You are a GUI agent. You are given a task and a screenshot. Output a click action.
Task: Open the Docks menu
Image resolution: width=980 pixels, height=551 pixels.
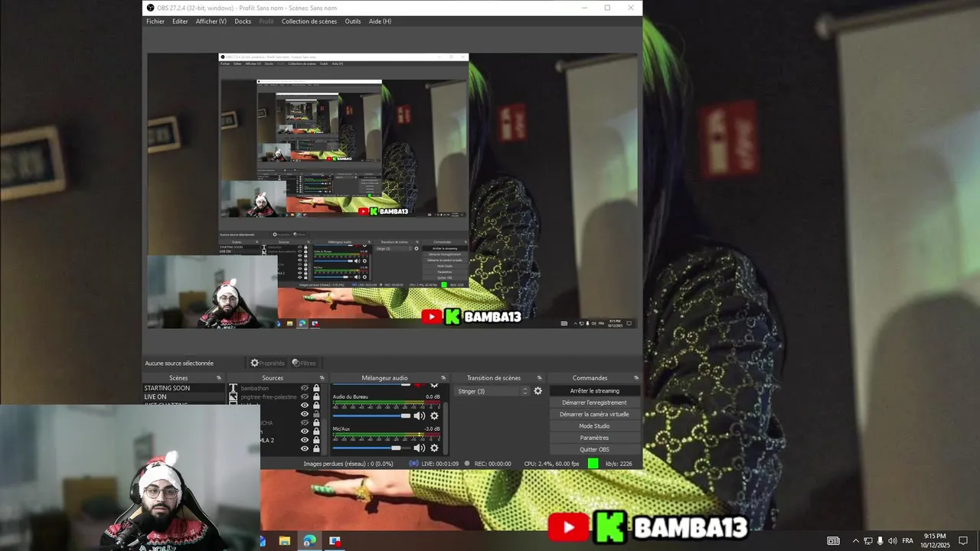coord(243,21)
